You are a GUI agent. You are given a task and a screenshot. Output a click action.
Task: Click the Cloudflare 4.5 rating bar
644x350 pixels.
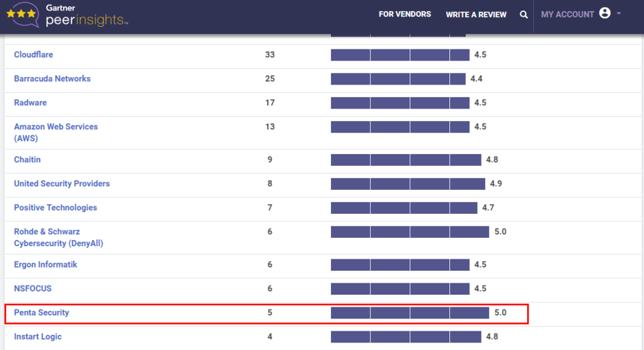point(400,55)
